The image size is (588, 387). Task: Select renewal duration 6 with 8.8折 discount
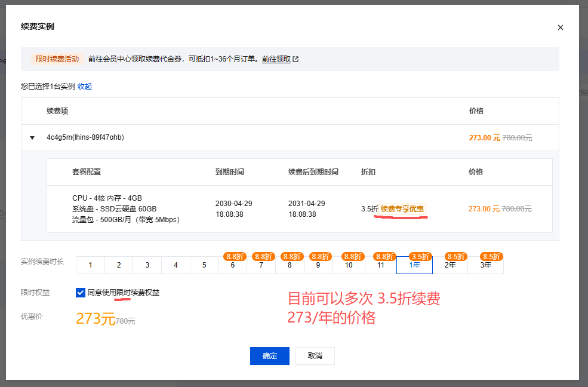click(233, 265)
